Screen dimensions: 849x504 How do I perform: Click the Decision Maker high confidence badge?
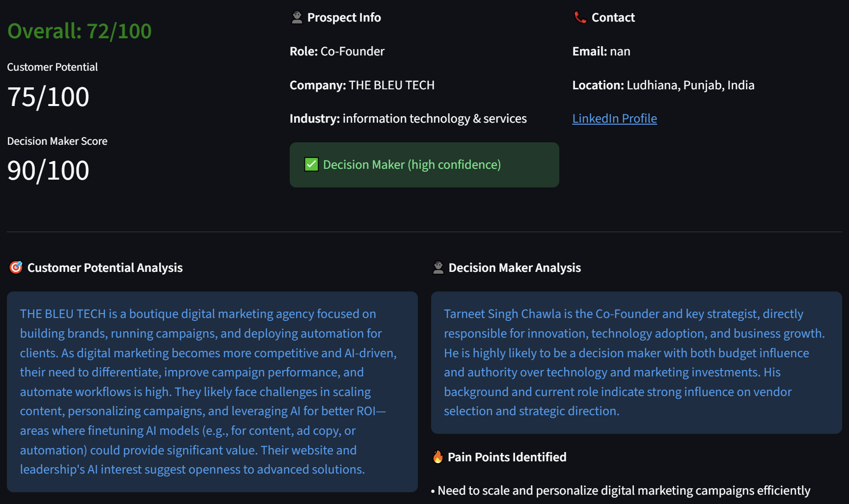424,164
